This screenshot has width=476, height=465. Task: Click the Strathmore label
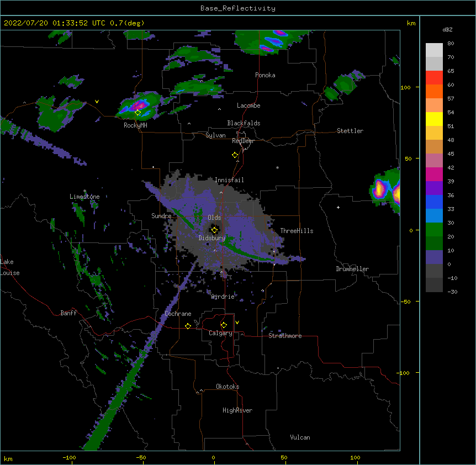pos(285,336)
